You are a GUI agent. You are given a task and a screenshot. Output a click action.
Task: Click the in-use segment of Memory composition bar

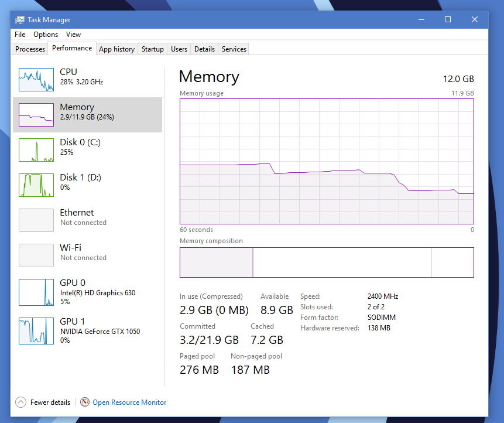click(217, 262)
